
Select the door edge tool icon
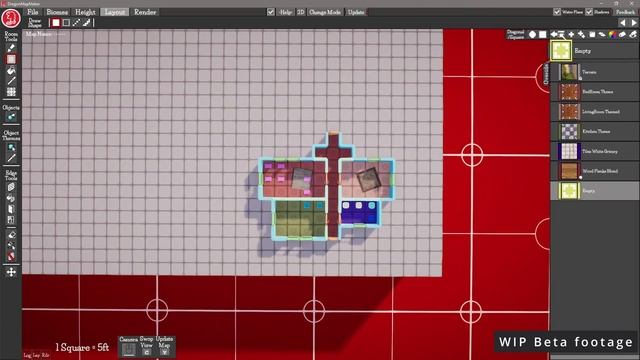11,209
